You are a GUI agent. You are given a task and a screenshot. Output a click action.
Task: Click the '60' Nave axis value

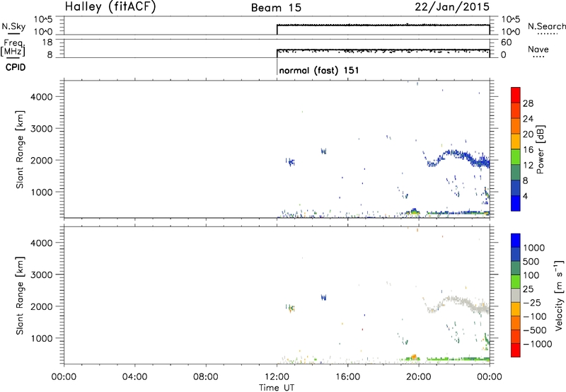tap(506, 42)
